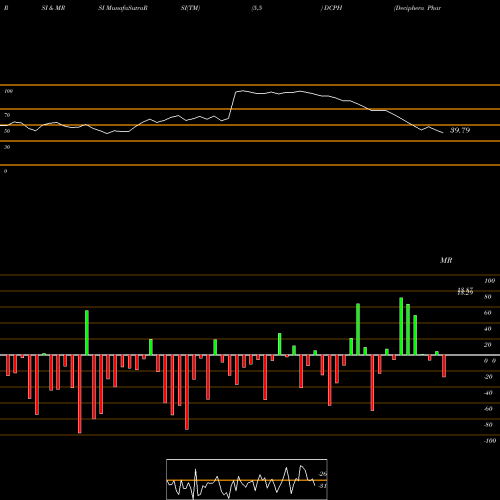
Task: Click the 100 label on RSI chart's left axis
Action: coord(8,91)
